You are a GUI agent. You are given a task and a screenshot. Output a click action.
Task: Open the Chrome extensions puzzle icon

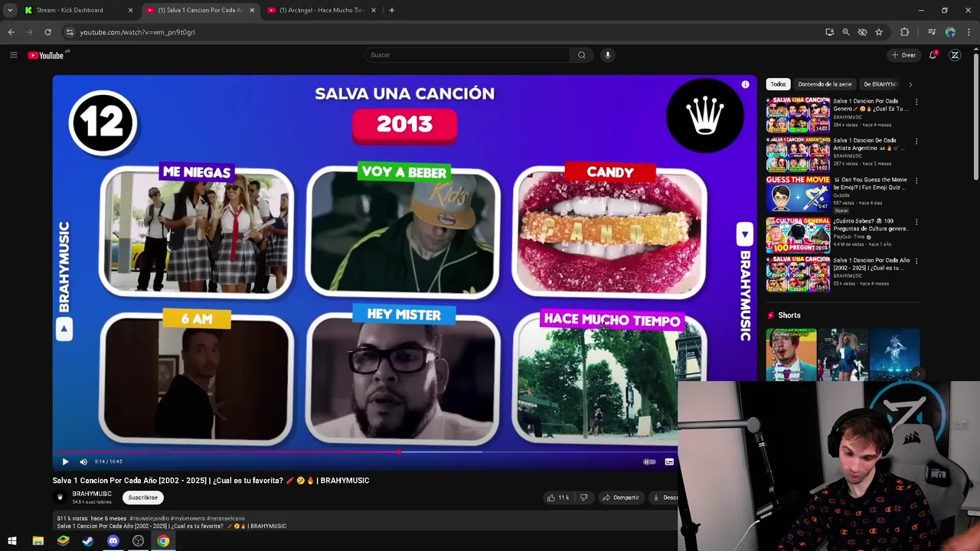click(905, 32)
